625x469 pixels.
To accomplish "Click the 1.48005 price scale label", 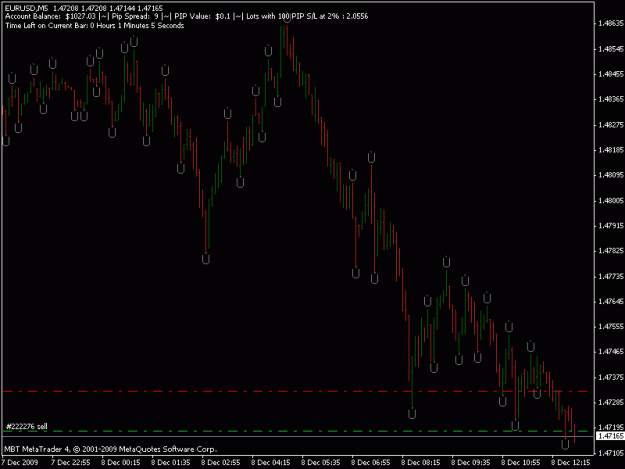I will pos(611,201).
